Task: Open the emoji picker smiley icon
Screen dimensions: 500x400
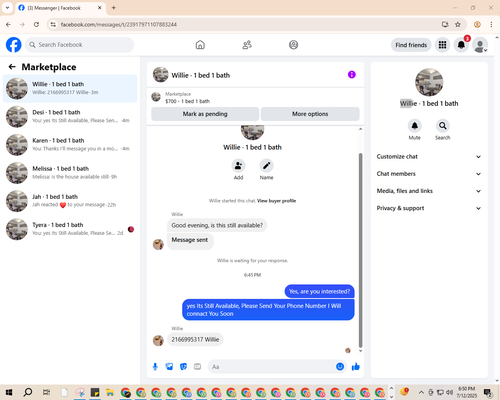Action: 340,367
